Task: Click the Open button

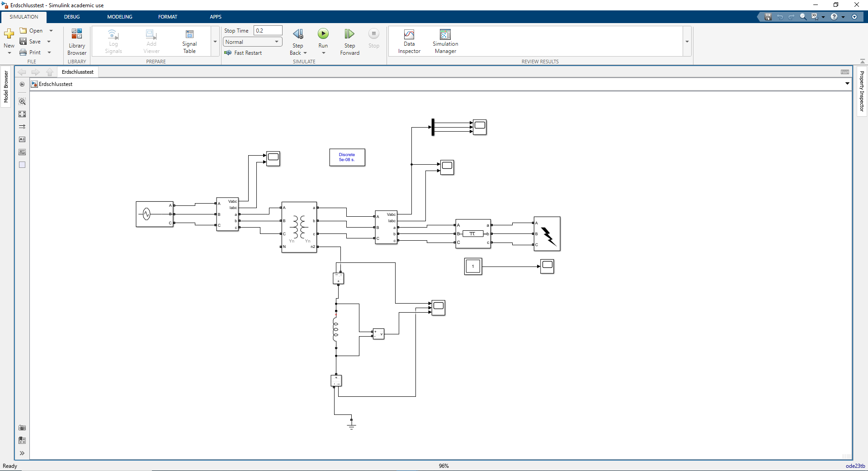Action: 31,31
